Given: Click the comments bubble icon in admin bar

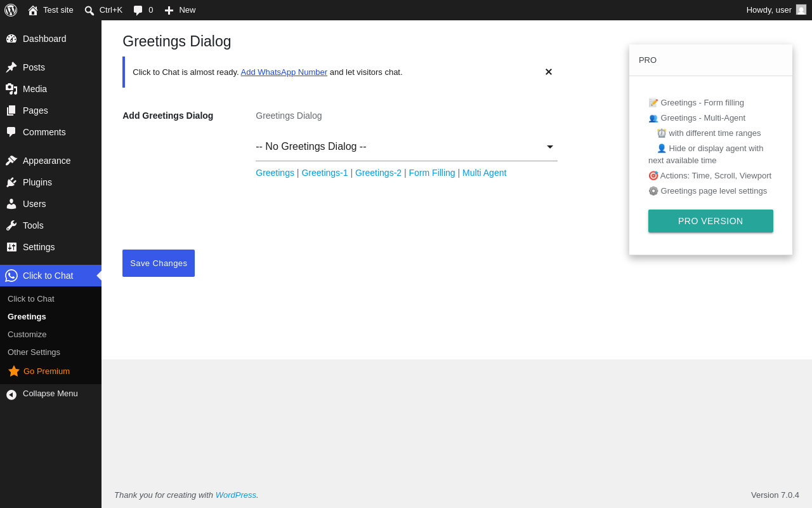Looking at the screenshot, I should [138, 10].
